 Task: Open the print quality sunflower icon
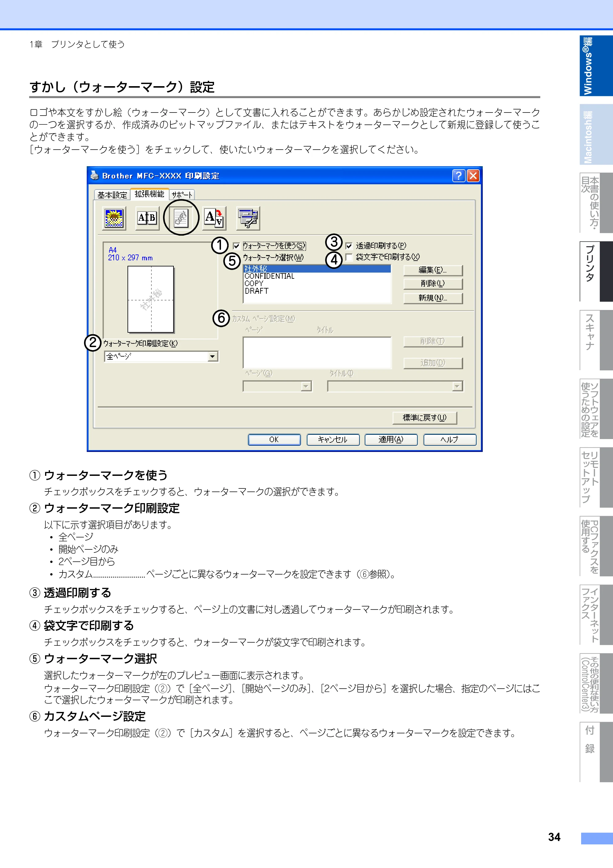[114, 218]
